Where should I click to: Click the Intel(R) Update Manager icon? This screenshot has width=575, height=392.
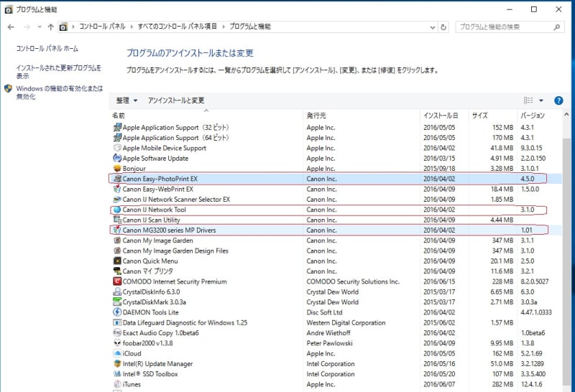pos(117,363)
